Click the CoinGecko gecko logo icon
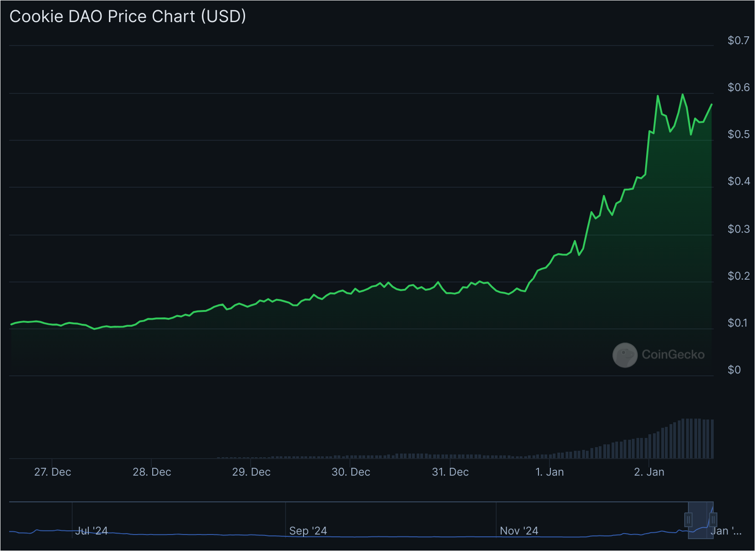The height and width of the screenshot is (552, 756). [x=625, y=355]
